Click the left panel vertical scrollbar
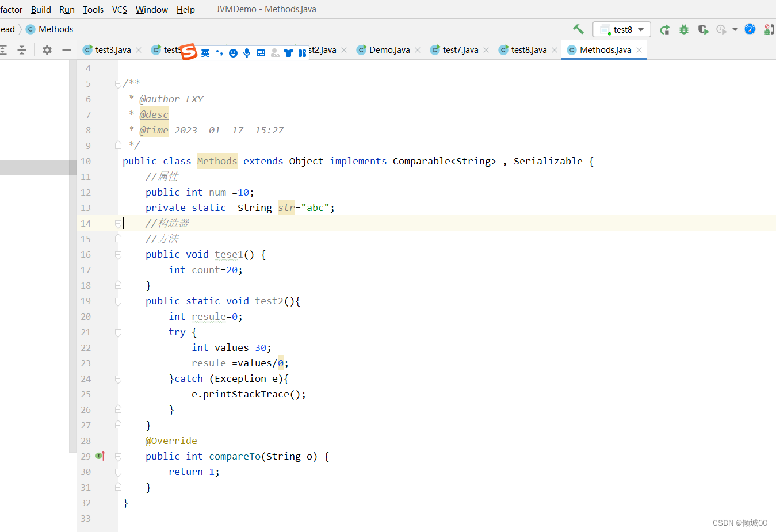 [72, 256]
